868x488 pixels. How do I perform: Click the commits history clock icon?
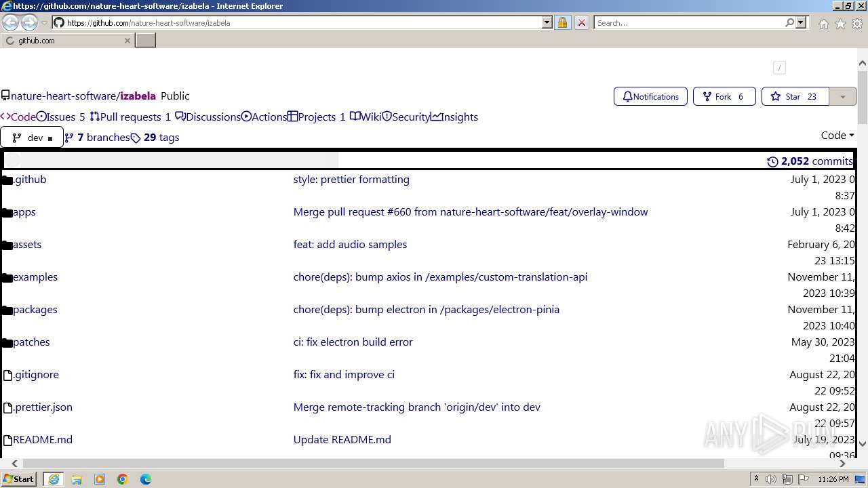[x=772, y=161]
